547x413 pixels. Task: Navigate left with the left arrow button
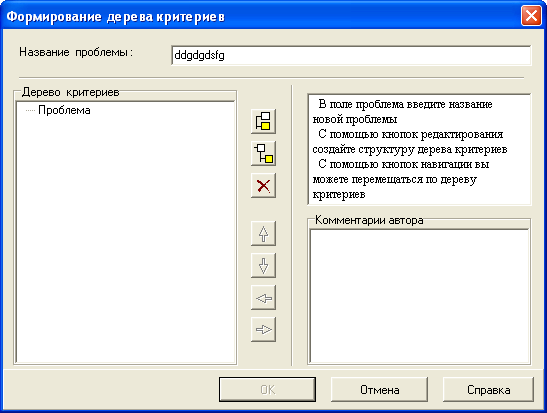[263, 298]
